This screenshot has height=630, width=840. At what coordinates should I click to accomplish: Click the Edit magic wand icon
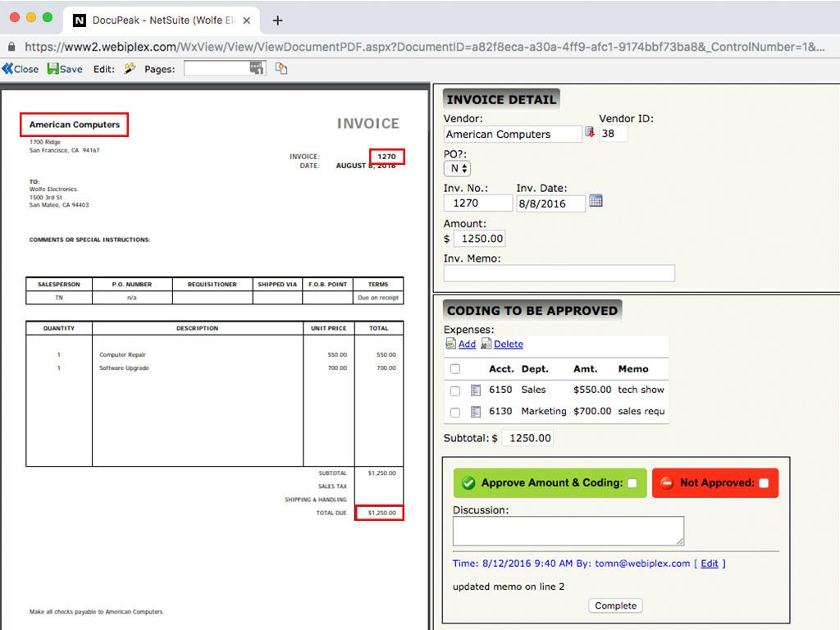(130, 69)
